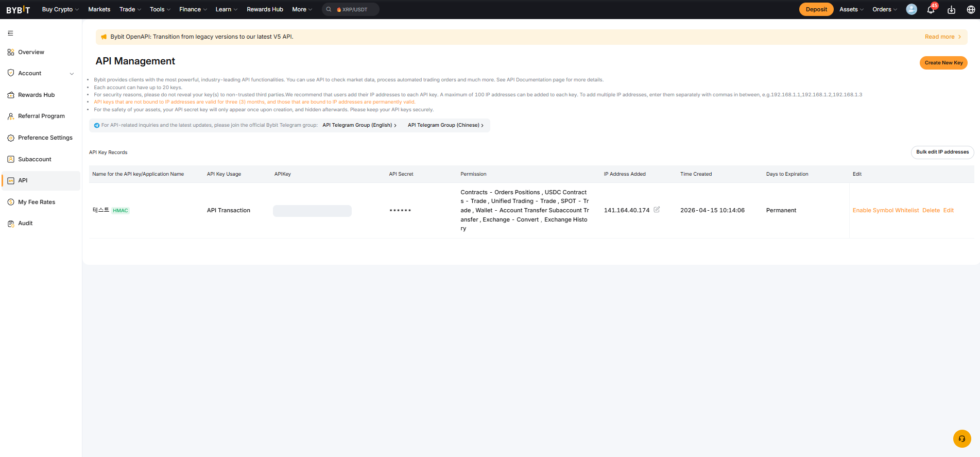Click the Subaccount sidebar icon
The height and width of the screenshot is (457, 980).
[x=11, y=159]
